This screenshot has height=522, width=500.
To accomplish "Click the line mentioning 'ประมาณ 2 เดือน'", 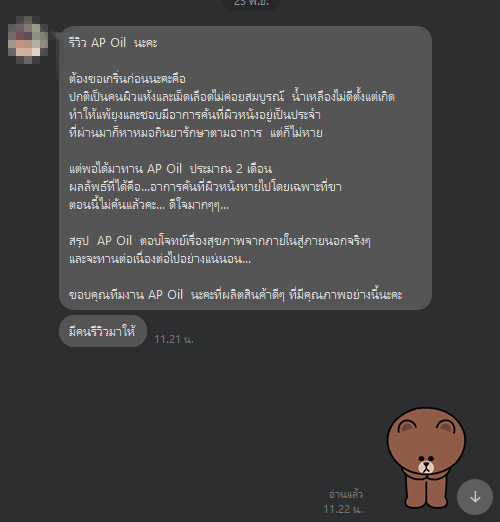I will pos(170,169).
